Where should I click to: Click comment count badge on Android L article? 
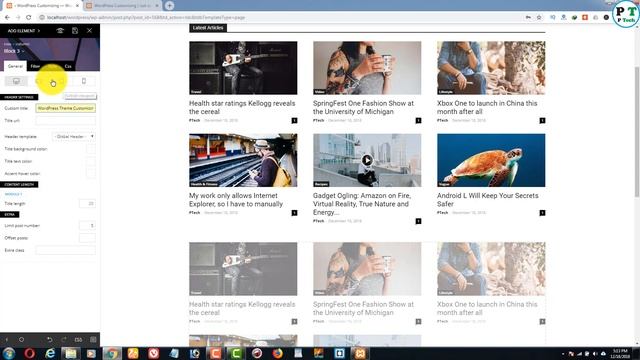coord(542,213)
